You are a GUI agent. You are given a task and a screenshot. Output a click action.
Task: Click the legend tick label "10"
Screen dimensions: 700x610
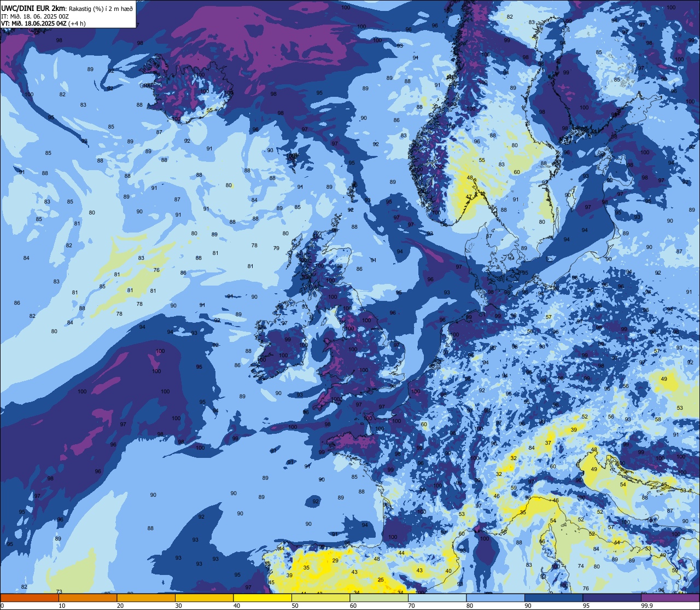click(62, 606)
